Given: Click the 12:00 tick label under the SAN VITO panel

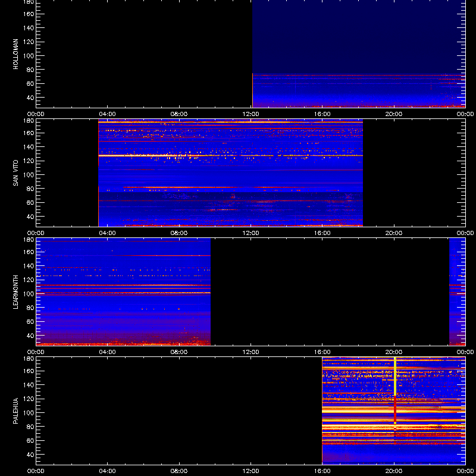Looking at the screenshot, I should (250, 233).
